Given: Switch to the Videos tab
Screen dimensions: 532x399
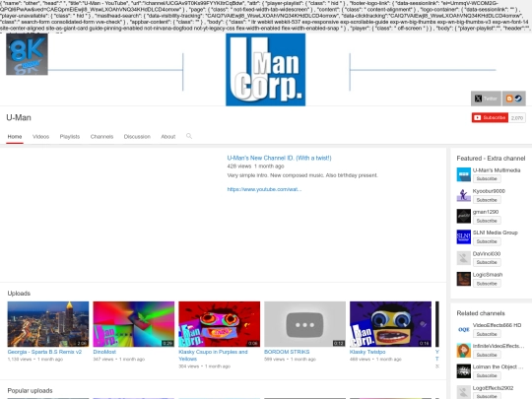Looking at the screenshot, I should point(40,136).
